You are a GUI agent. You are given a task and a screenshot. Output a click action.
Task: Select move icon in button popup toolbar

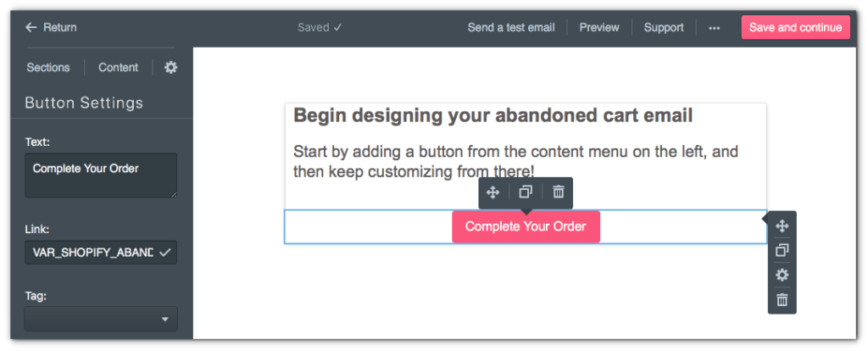point(492,192)
